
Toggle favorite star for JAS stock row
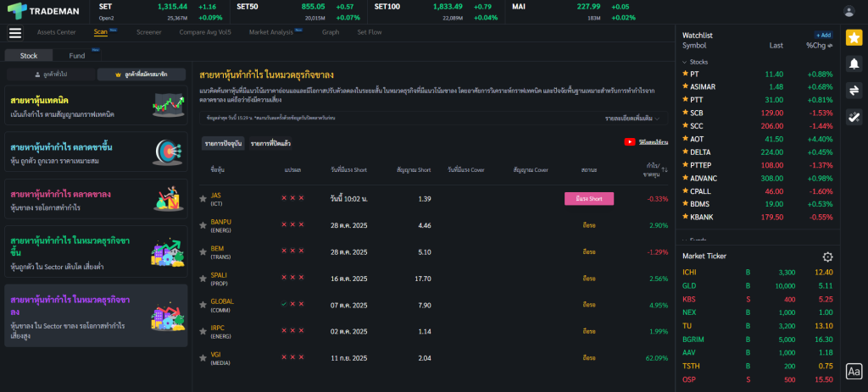point(203,199)
